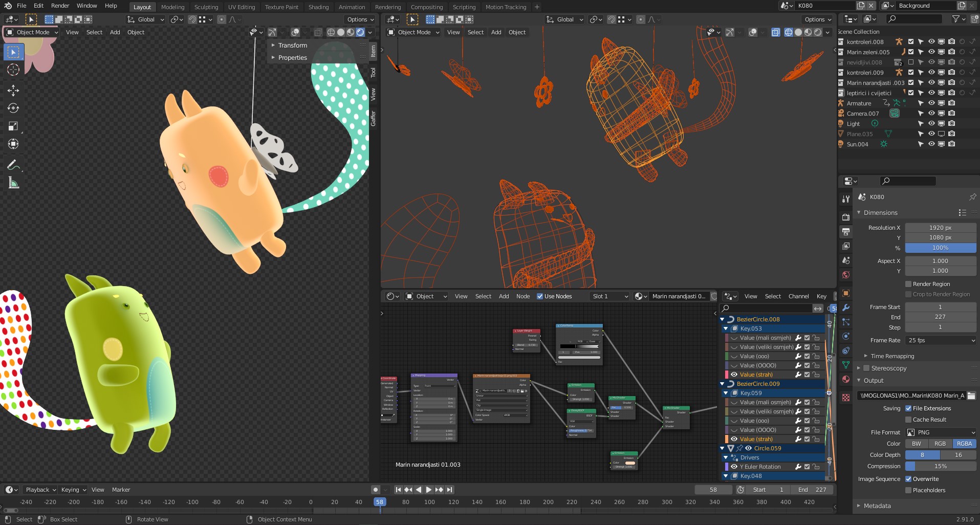
Task: Enable the Render Region checkbox
Action: [x=908, y=284]
